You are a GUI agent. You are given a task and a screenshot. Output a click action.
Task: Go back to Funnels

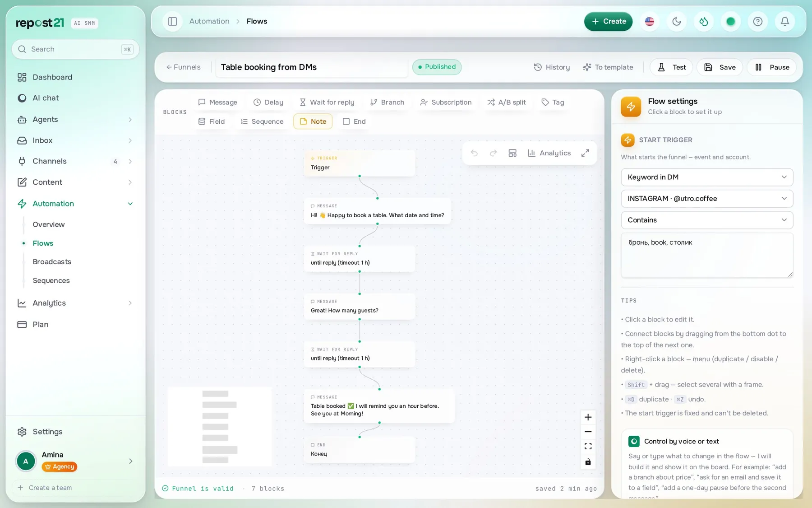tap(183, 67)
